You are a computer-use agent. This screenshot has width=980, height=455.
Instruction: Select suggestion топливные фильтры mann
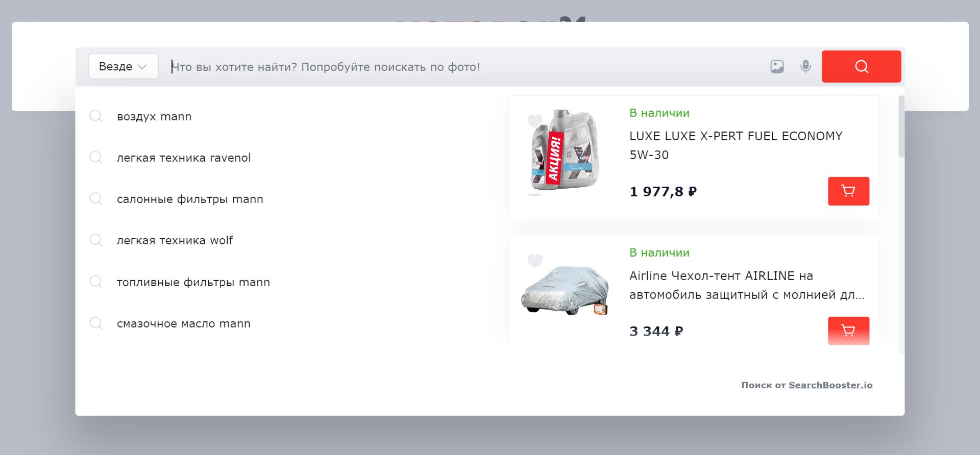pyautogui.click(x=193, y=282)
